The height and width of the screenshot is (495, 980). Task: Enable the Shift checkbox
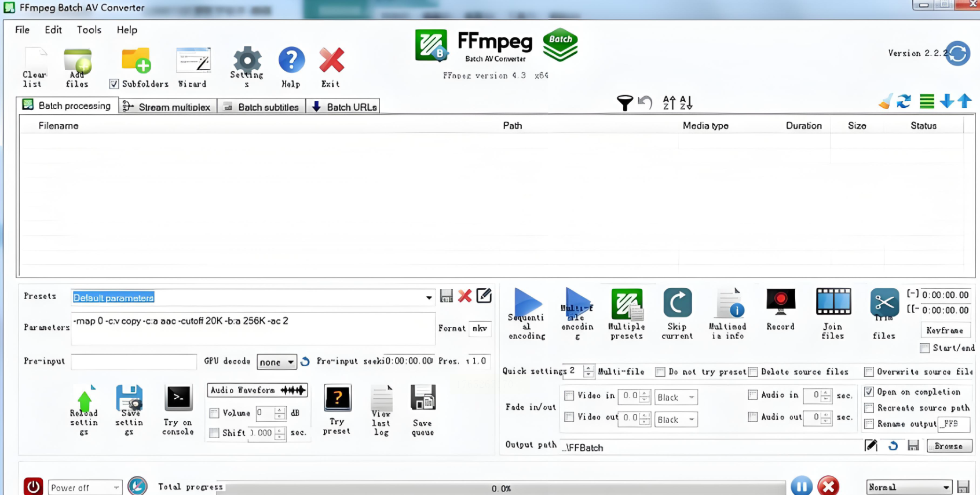[x=214, y=433]
